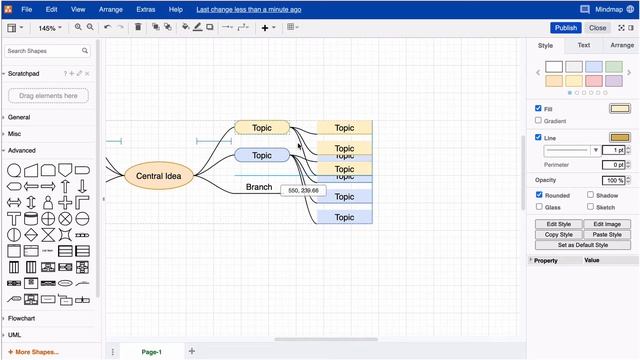Select the cylinder database shape
Viewport: 640px width, 360px height.
(31, 218)
